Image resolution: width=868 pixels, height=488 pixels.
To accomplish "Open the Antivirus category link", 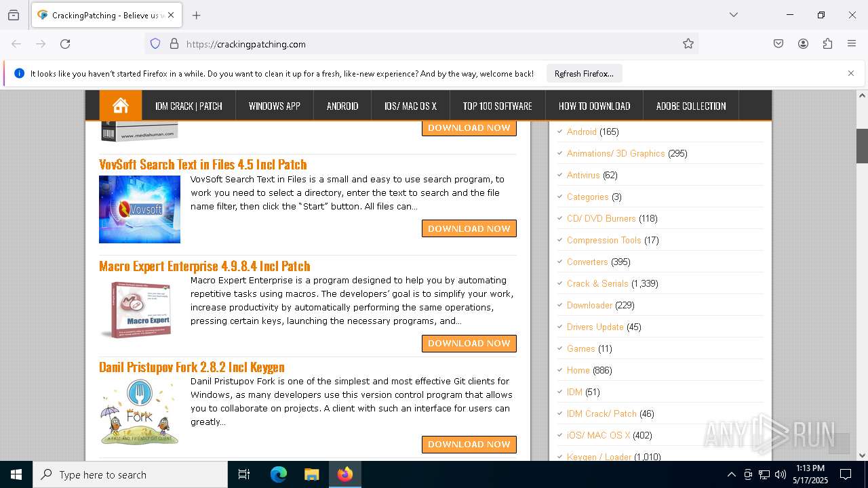I will point(583,175).
